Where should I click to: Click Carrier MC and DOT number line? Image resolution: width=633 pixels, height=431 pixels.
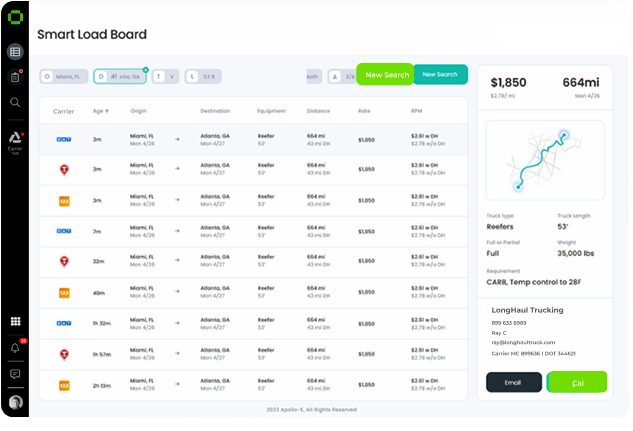point(533,354)
